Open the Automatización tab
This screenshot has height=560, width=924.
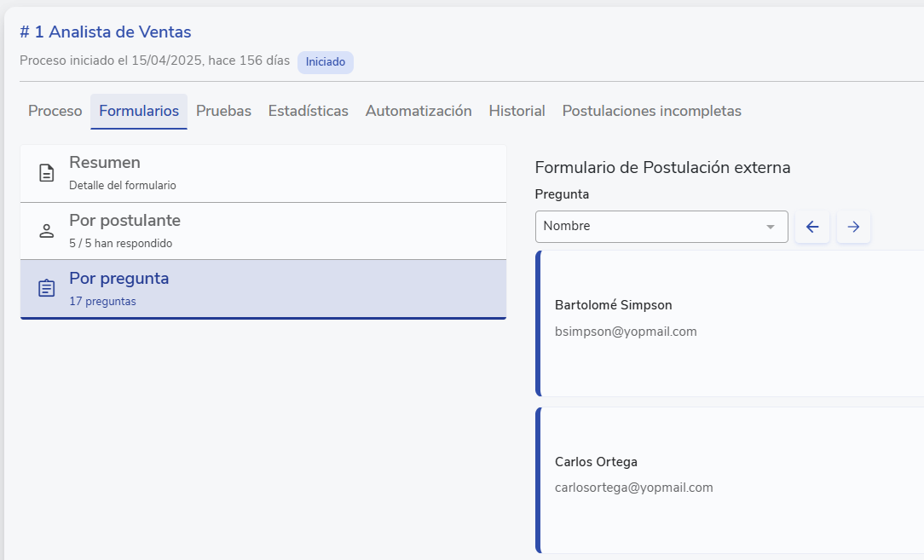pyautogui.click(x=419, y=111)
